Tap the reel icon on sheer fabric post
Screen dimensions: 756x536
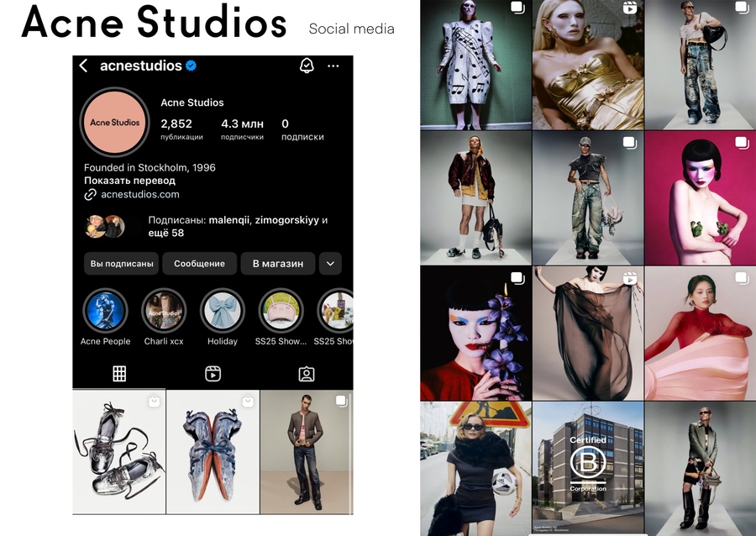(x=630, y=278)
